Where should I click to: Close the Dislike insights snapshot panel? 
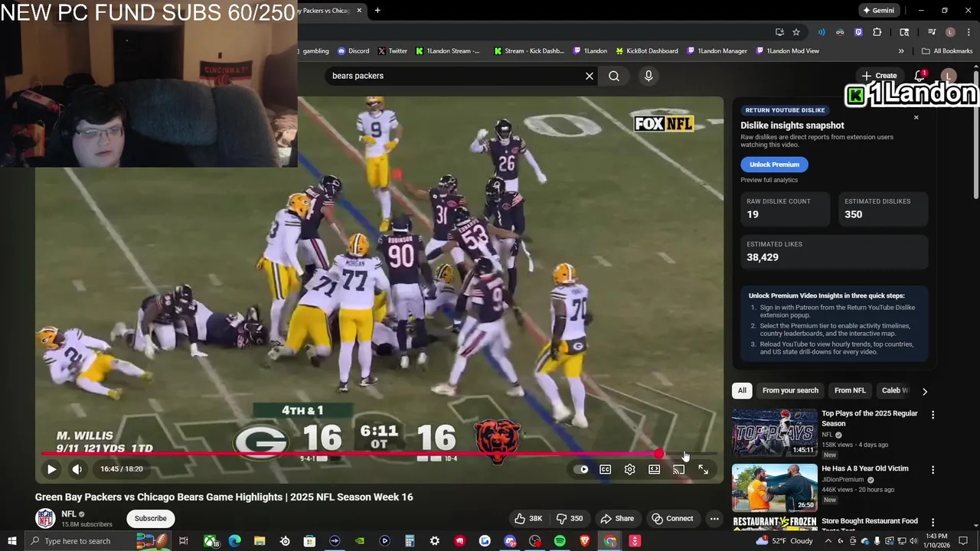(x=916, y=117)
